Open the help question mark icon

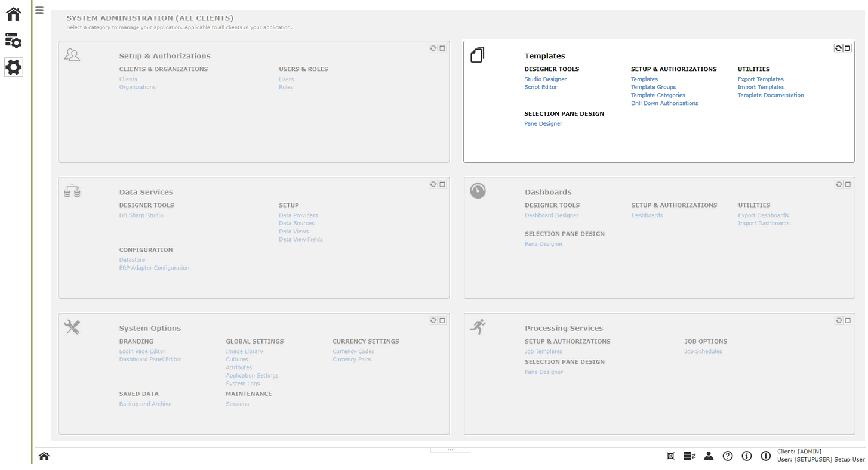pyautogui.click(x=728, y=456)
